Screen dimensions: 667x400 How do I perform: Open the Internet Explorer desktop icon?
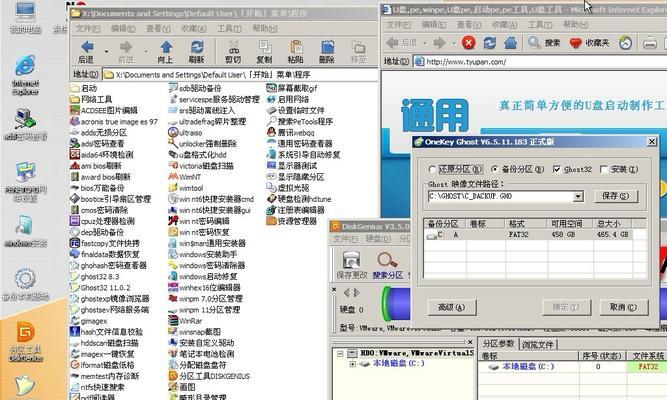pos(25,66)
